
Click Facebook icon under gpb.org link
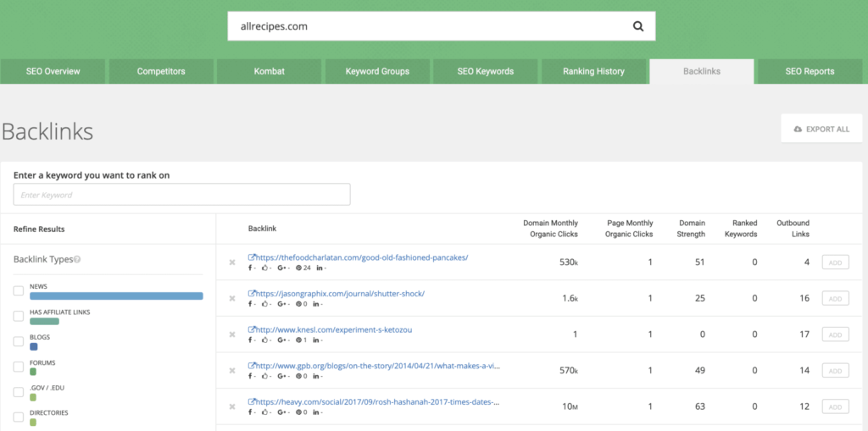pyautogui.click(x=250, y=376)
